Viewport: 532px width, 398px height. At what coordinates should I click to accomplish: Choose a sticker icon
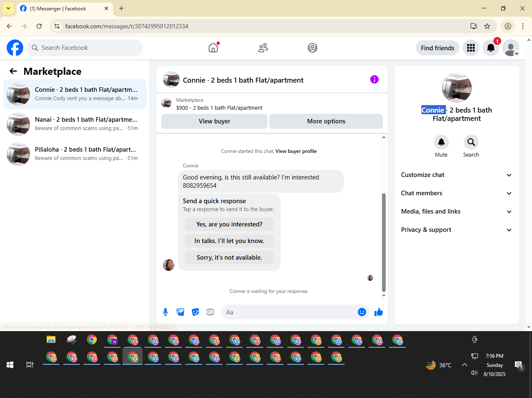[195, 312]
